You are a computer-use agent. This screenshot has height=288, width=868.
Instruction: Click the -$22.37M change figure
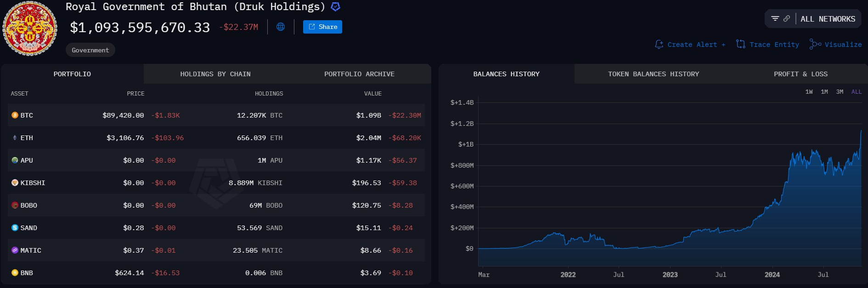tap(238, 27)
